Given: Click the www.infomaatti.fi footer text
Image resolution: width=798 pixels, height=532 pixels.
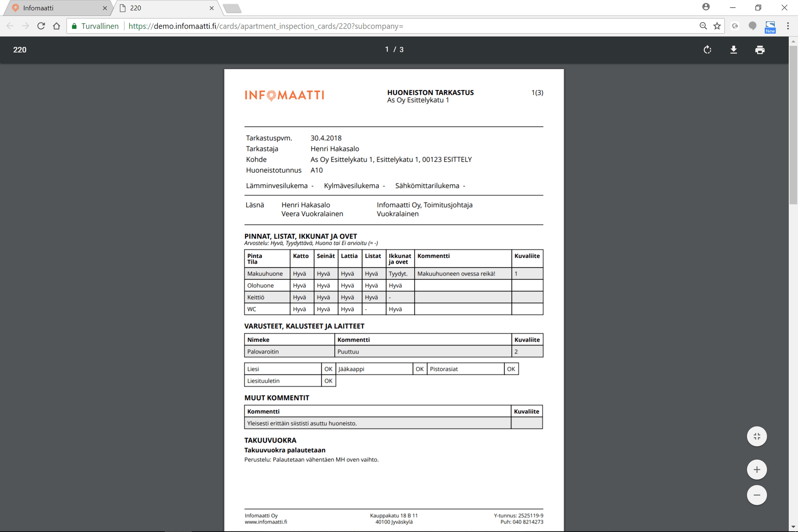Looking at the screenshot, I should (x=266, y=522).
